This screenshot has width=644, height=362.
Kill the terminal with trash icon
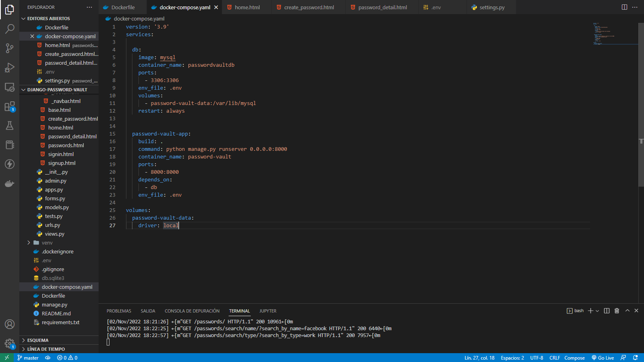coord(617,311)
